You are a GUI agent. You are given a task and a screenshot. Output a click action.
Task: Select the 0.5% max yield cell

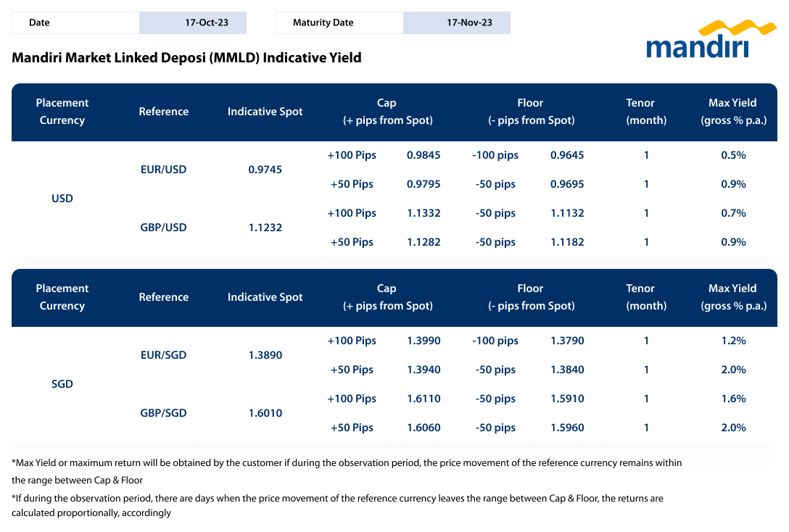[733, 155]
